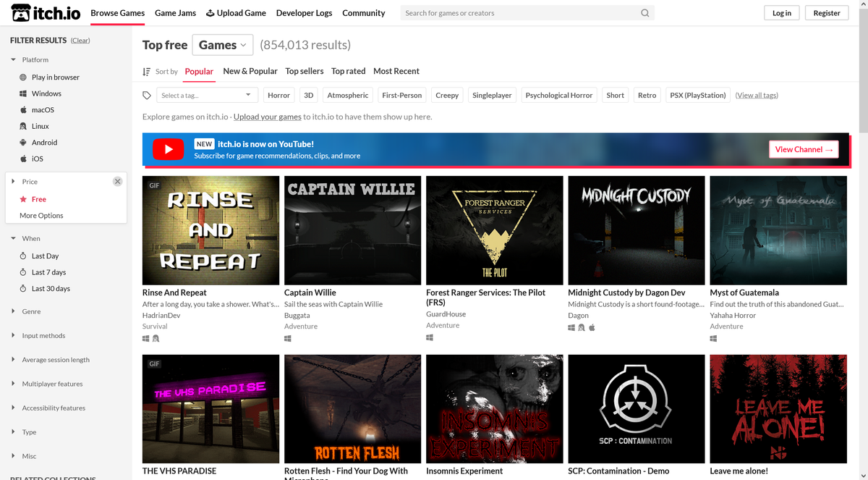Select the First-Person tag
This screenshot has height=480, width=868.
pyautogui.click(x=402, y=96)
